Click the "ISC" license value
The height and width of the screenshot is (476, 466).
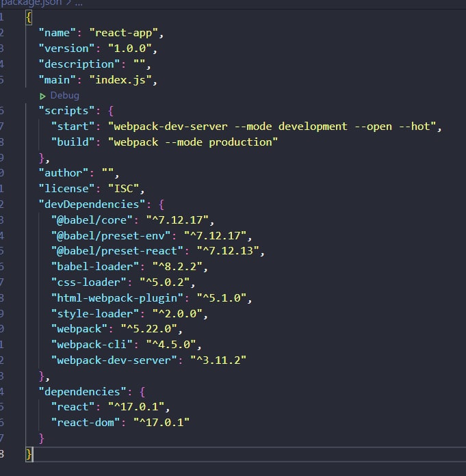click(124, 189)
